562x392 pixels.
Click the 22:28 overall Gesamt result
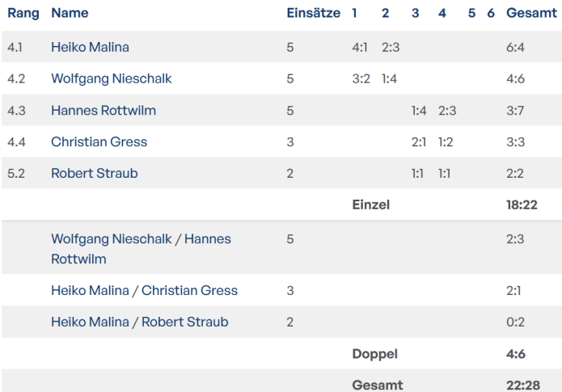pos(522,386)
